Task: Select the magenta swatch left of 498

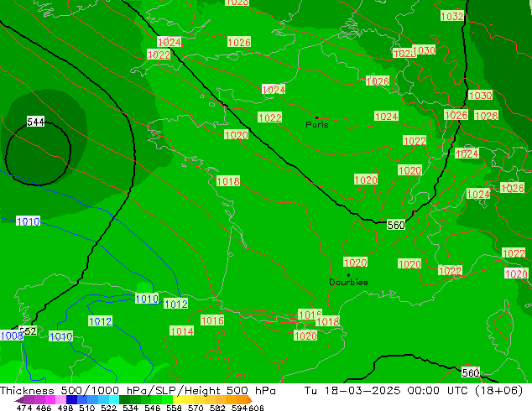Action: [50, 400]
